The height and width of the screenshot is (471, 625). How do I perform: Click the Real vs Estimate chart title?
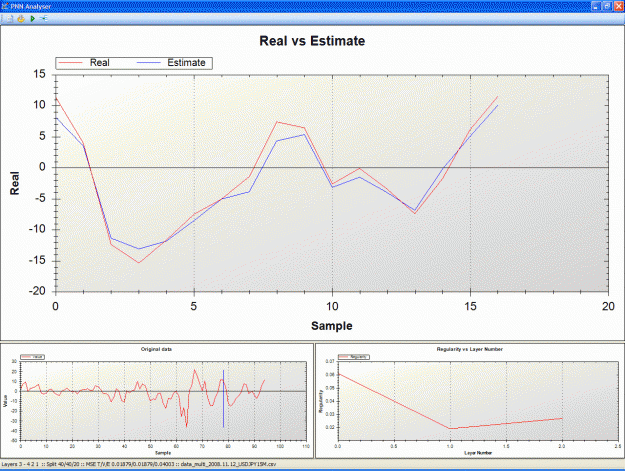(x=312, y=41)
